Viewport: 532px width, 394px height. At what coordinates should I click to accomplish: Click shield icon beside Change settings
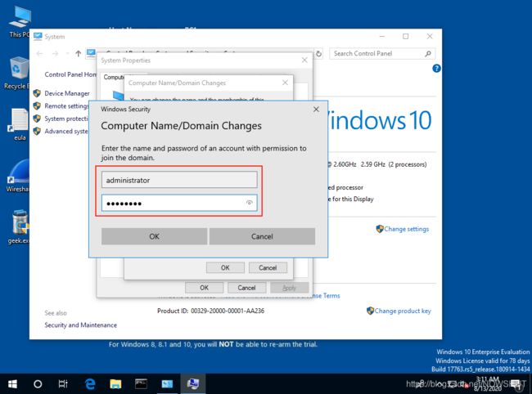(380, 229)
